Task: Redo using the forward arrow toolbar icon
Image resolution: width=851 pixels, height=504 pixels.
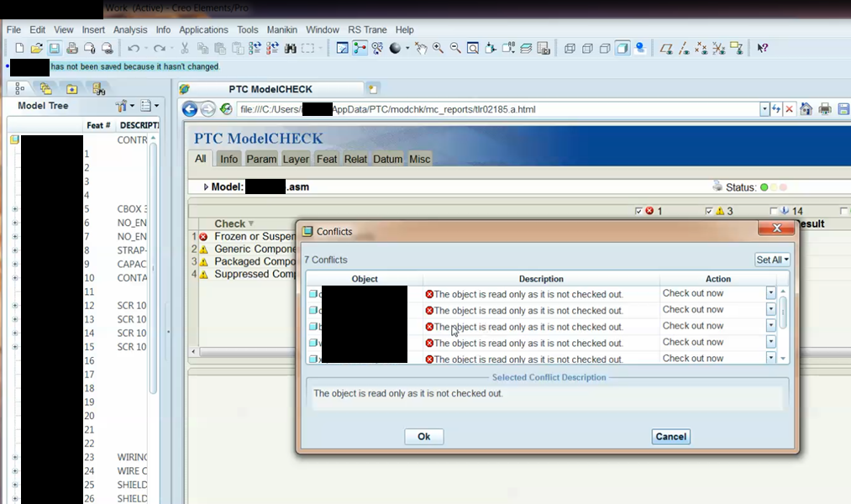Action: [159, 48]
